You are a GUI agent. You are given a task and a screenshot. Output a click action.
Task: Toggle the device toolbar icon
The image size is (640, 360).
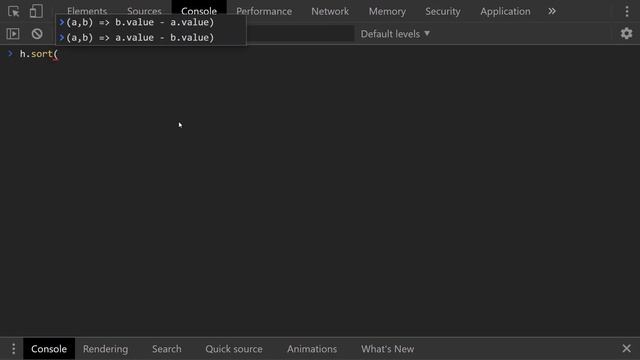36,11
